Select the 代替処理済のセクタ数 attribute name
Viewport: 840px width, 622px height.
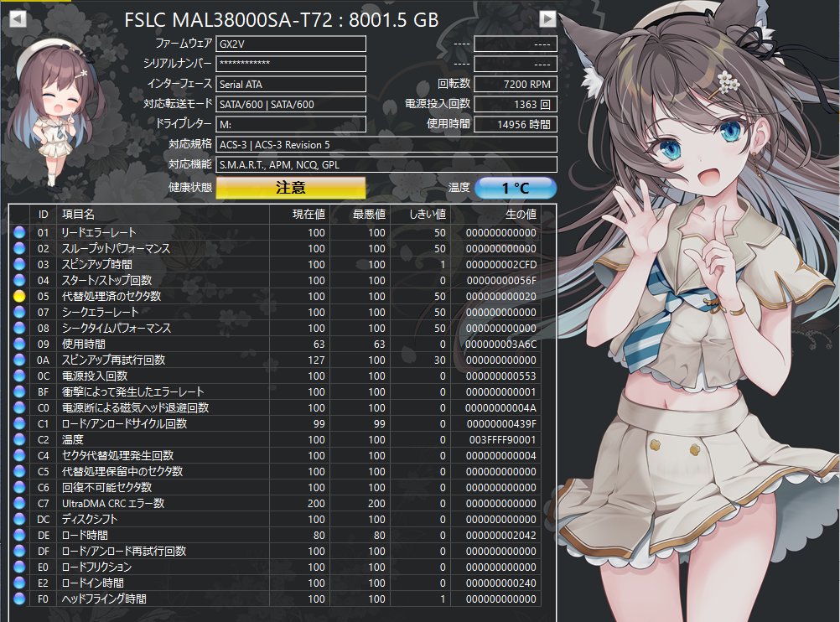[111, 296]
